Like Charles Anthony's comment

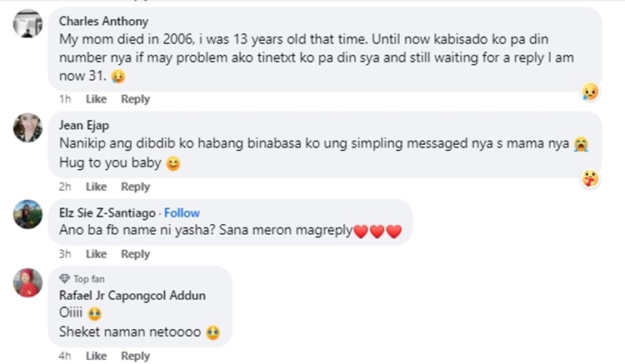pyautogui.click(x=97, y=99)
